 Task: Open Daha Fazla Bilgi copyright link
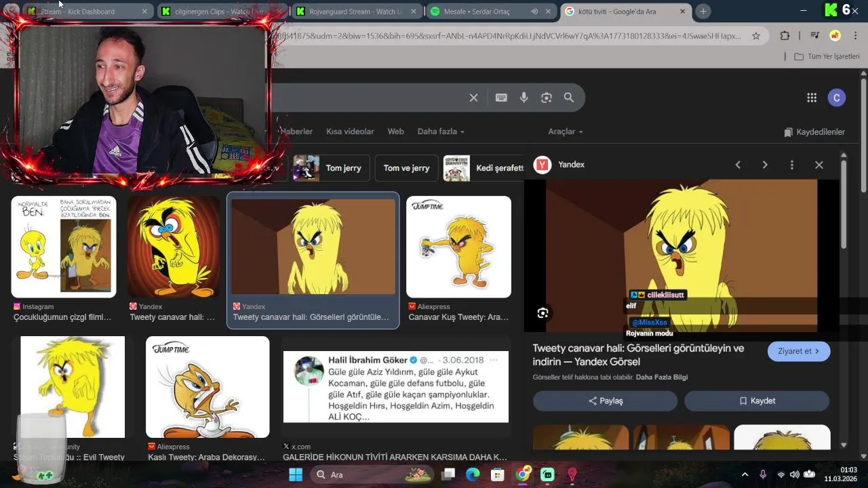662,377
